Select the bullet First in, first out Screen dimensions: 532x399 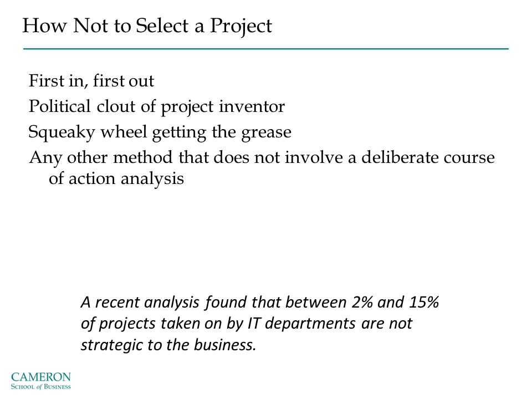pyautogui.click(x=91, y=81)
